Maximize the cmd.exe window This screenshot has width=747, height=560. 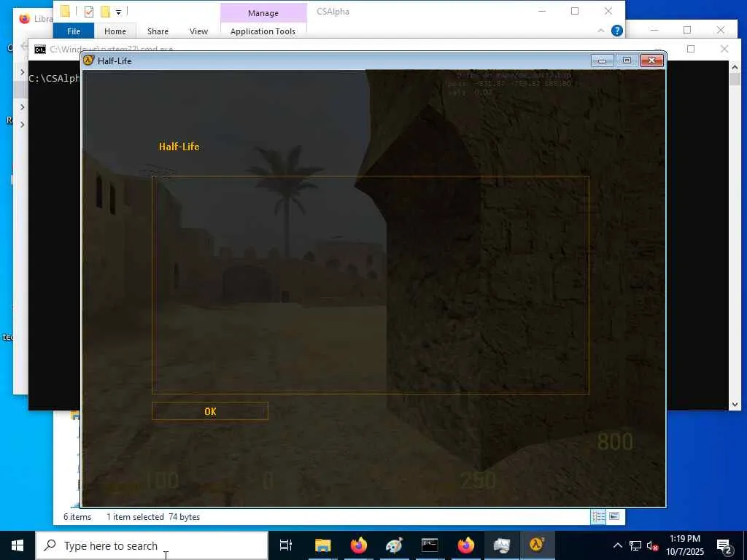point(691,49)
